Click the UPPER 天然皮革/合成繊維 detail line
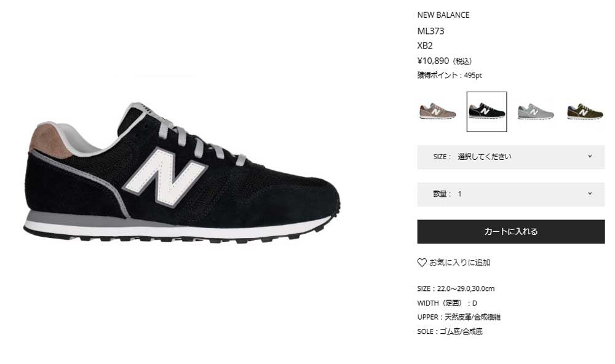 (x=459, y=317)
